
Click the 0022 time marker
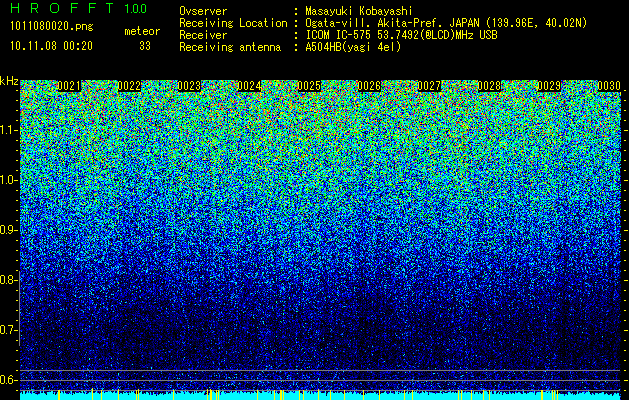pos(129,86)
